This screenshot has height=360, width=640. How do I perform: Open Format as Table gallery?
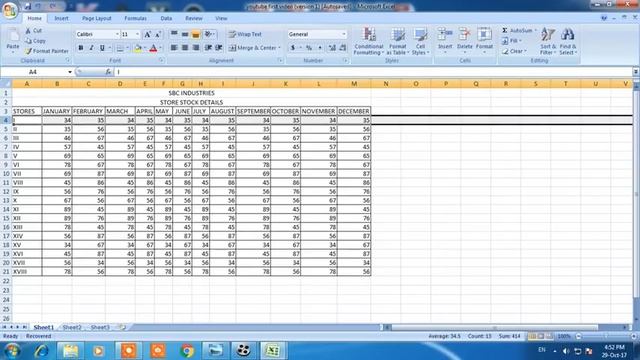click(398, 41)
